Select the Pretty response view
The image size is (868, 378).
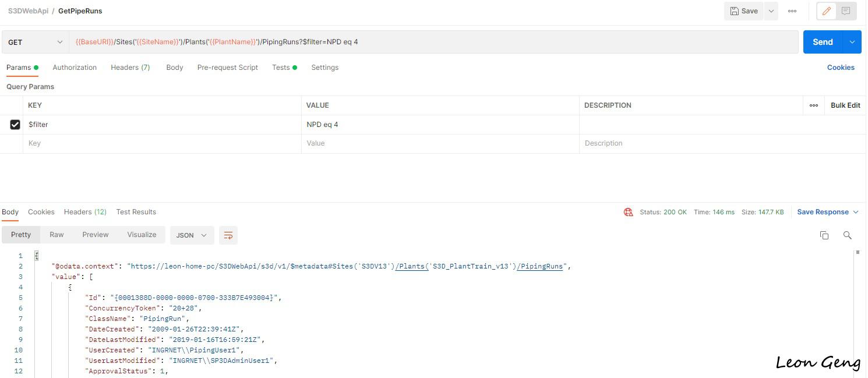21,235
